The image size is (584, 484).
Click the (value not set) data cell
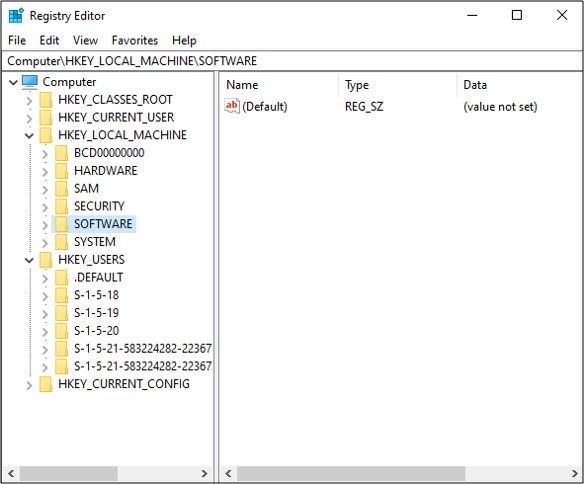pos(500,107)
